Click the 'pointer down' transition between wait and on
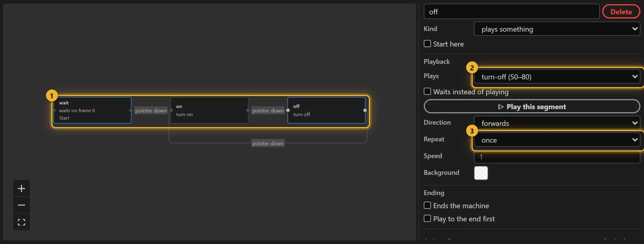The height and width of the screenshot is (244, 644). (151, 111)
